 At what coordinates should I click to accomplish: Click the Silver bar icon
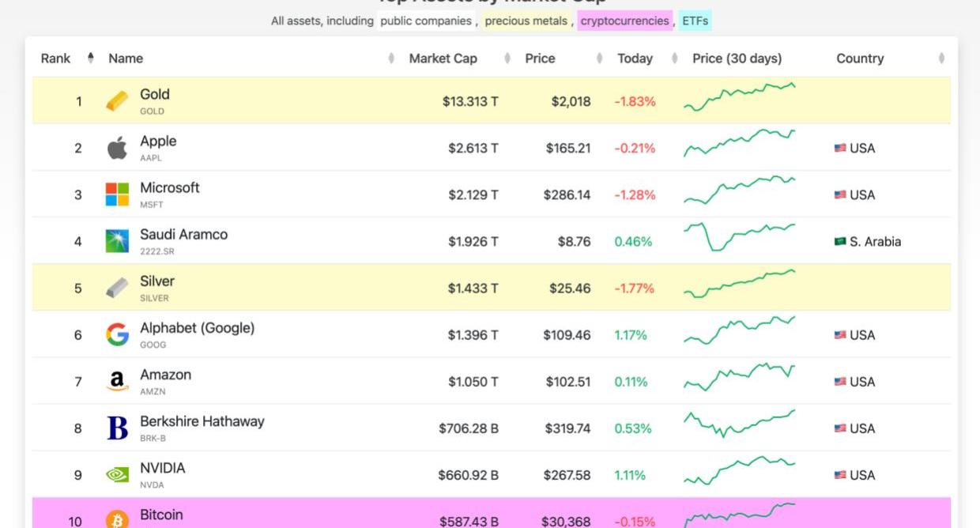pos(117,288)
